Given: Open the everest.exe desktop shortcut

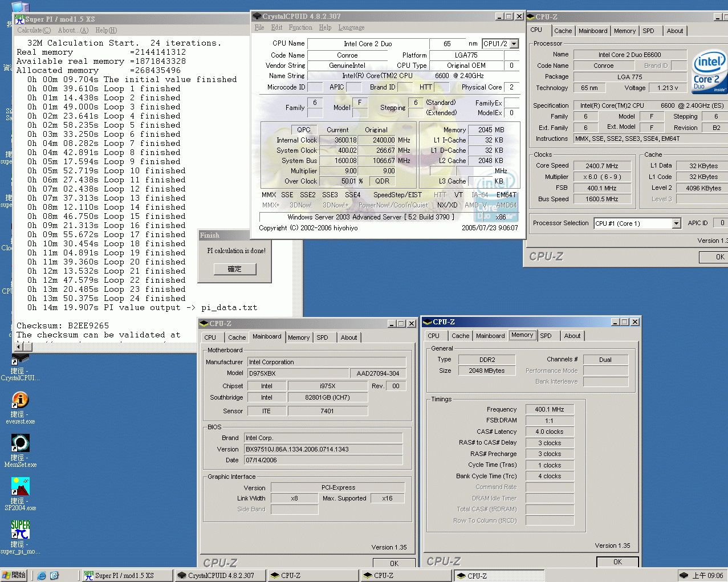Looking at the screenshot, I should coord(20,408).
